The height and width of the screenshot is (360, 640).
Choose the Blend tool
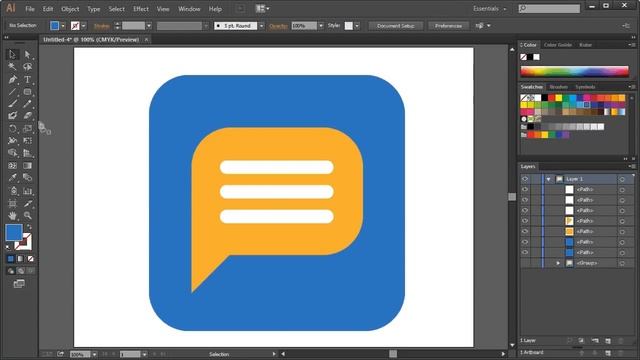point(27,178)
